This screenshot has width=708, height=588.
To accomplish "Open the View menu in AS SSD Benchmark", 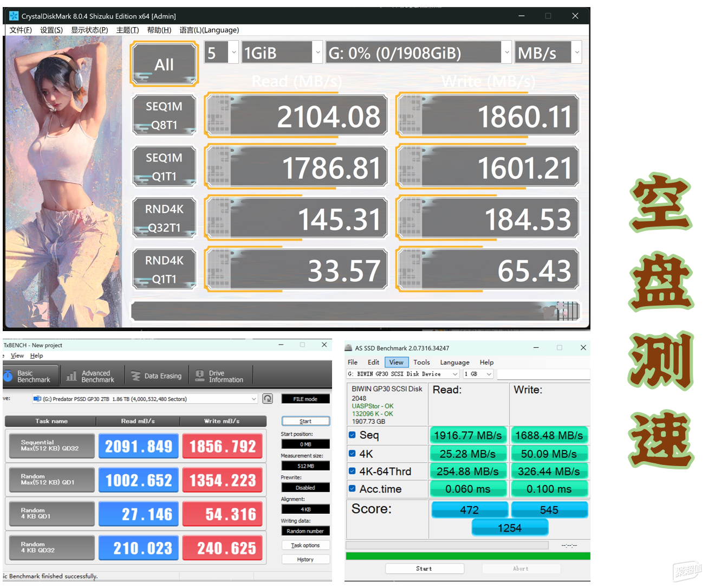I will (x=396, y=362).
